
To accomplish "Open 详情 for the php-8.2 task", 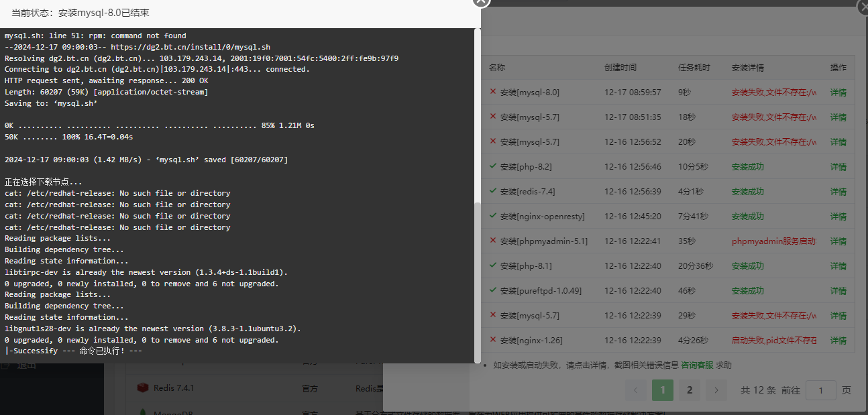I will (838, 167).
